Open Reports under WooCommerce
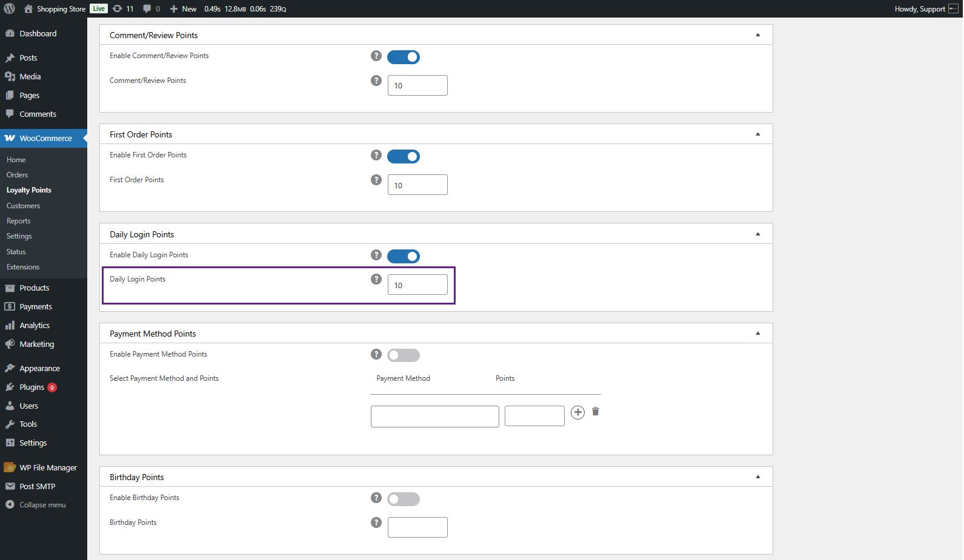 18,221
